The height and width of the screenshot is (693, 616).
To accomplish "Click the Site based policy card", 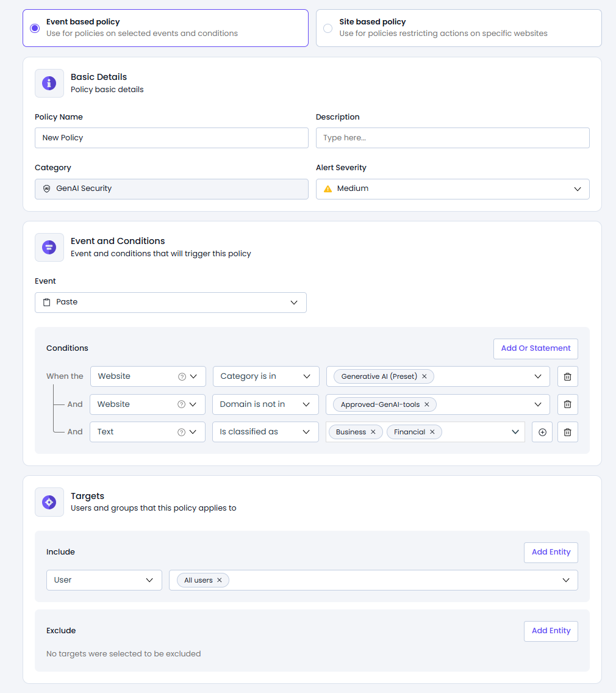I will (x=459, y=28).
